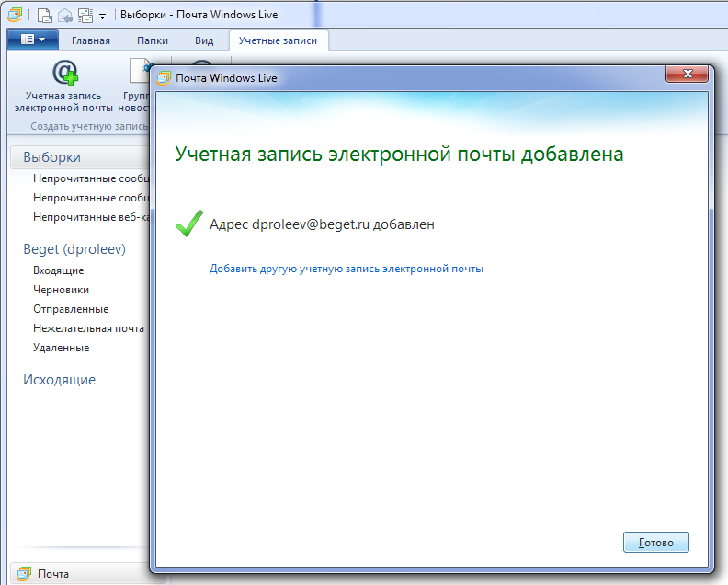Click the Windows Live Mail icon in title bar
Image resolution: width=728 pixels, height=585 pixels.
point(14,16)
